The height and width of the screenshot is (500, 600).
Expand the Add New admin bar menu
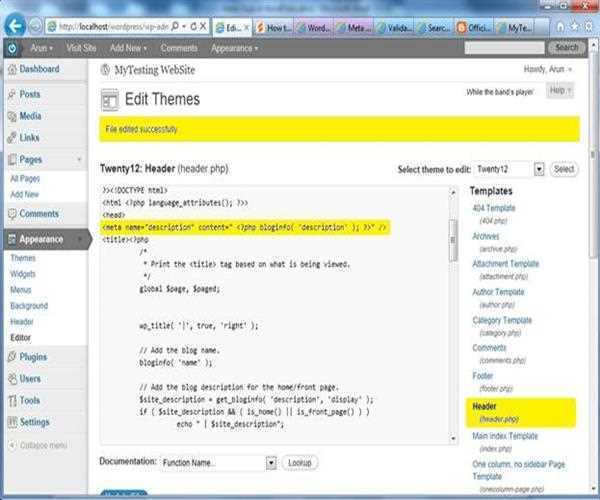(x=130, y=47)
